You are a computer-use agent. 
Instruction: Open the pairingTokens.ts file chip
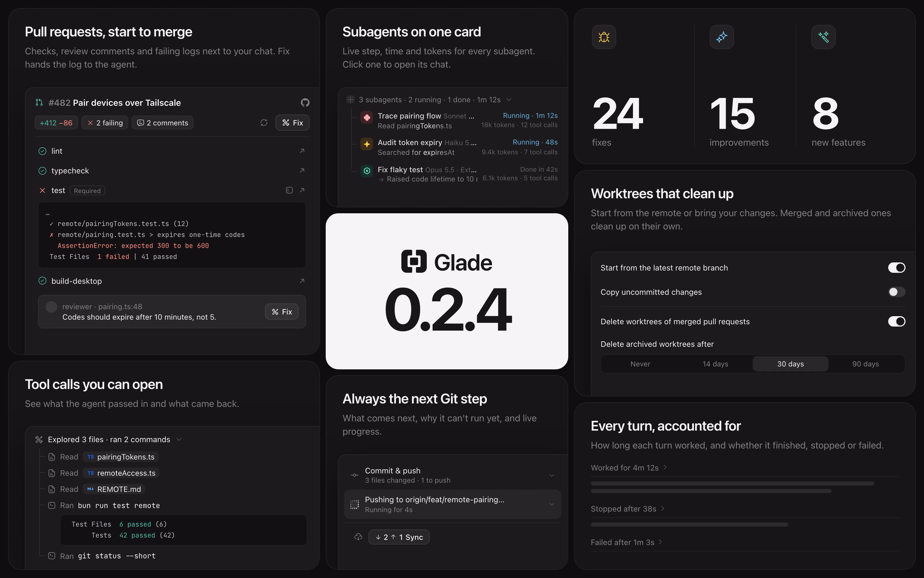click(121, 457)
